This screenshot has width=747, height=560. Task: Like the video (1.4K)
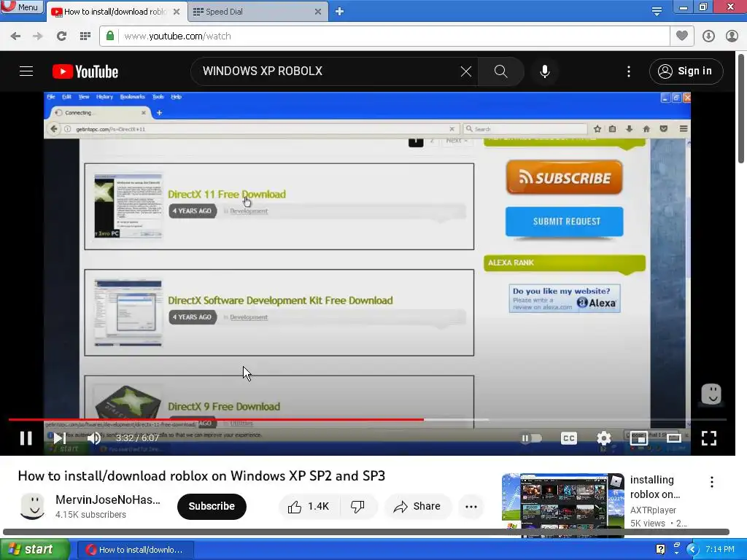(309, 506)
